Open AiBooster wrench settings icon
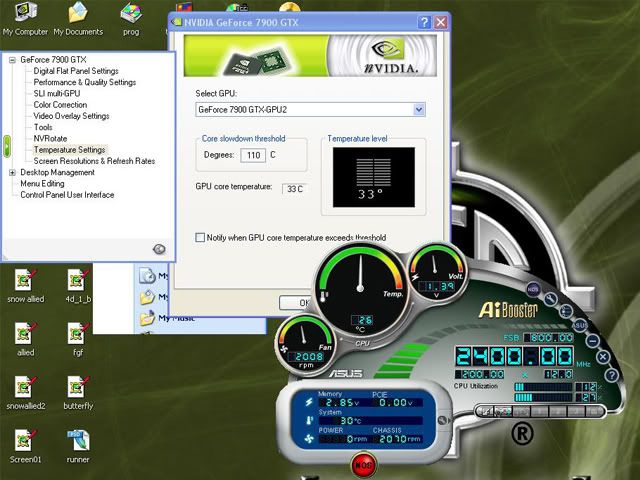640x480 pixels. (550, 299)
